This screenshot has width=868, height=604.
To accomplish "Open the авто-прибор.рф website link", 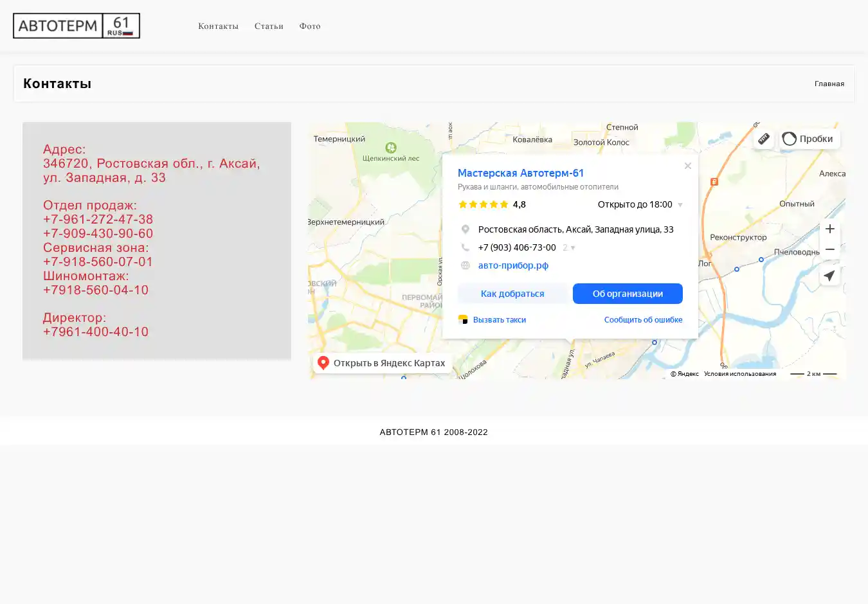I will click(513, 265).
